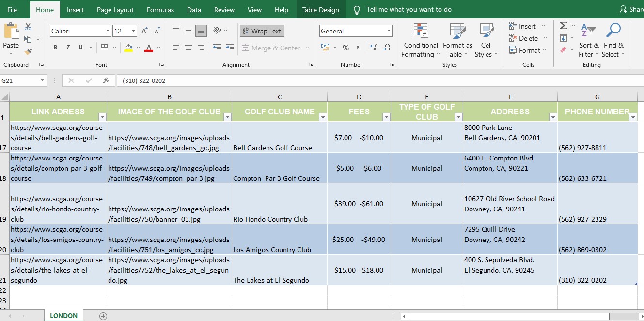This screenshot has width=644, height=321.
Task: Click the Find & Select button
Action: (x=613, y=40)
